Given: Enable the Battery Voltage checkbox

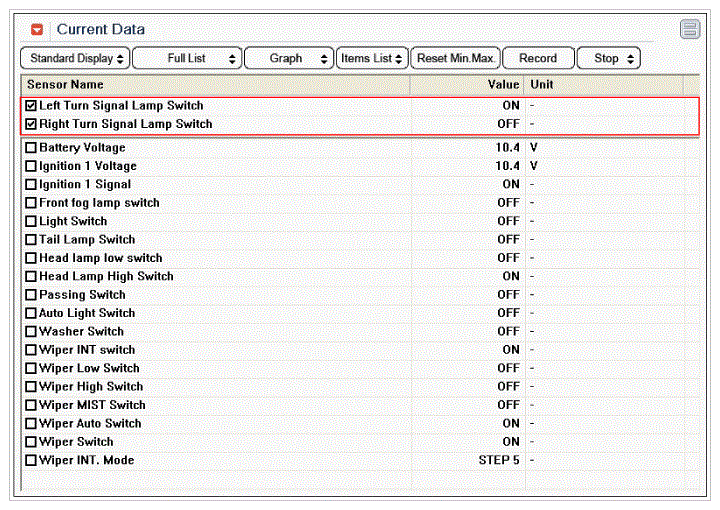Looking at the screenshot, I should pyautogui.click(x=31, y=148).
